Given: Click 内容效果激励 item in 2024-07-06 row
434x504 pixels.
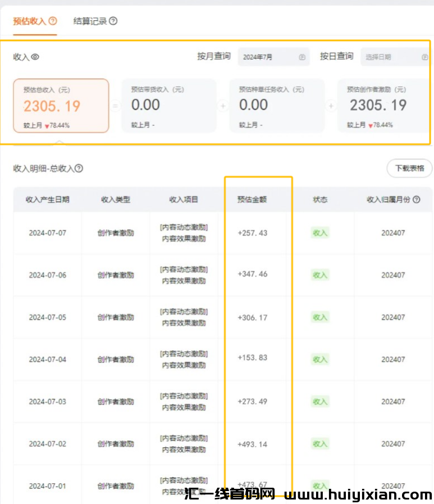Looking at the screenshot, I should click(184, 281).
